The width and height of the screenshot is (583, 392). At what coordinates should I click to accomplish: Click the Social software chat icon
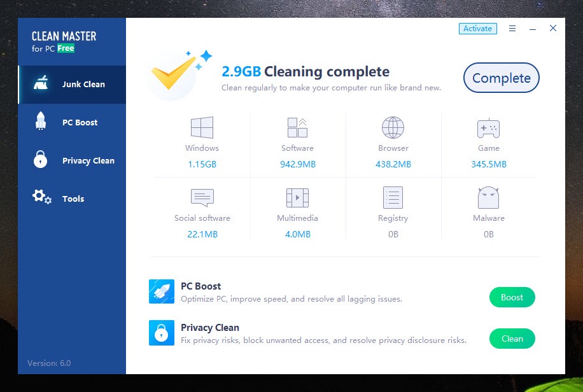pyautogui.click(x=202, y=198)
